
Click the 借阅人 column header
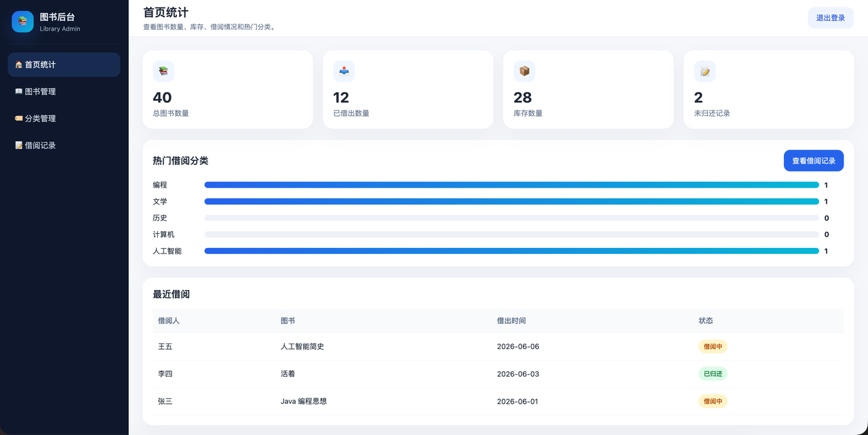(169, 320)
